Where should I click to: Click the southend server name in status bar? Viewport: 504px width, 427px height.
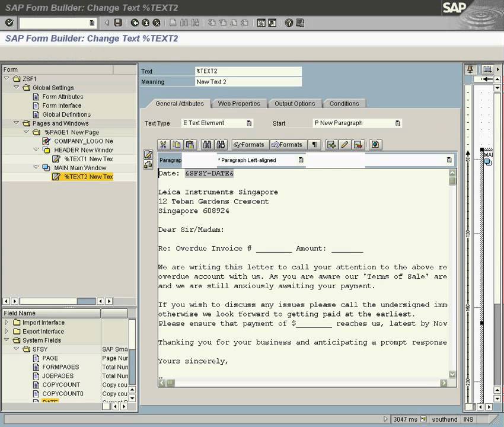pyautogui.click(x=444, y=419)
